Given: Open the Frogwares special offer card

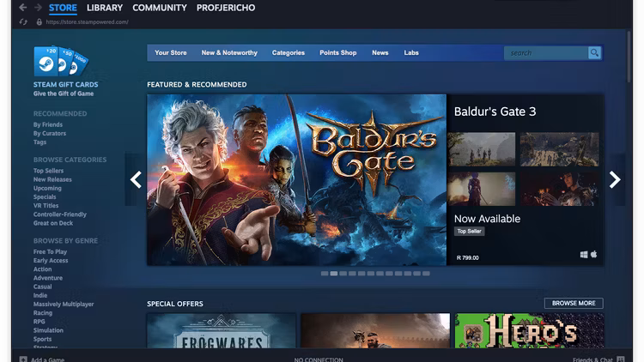Looking at the screenshot, I should pyautogui.click(x=222, y=331).
